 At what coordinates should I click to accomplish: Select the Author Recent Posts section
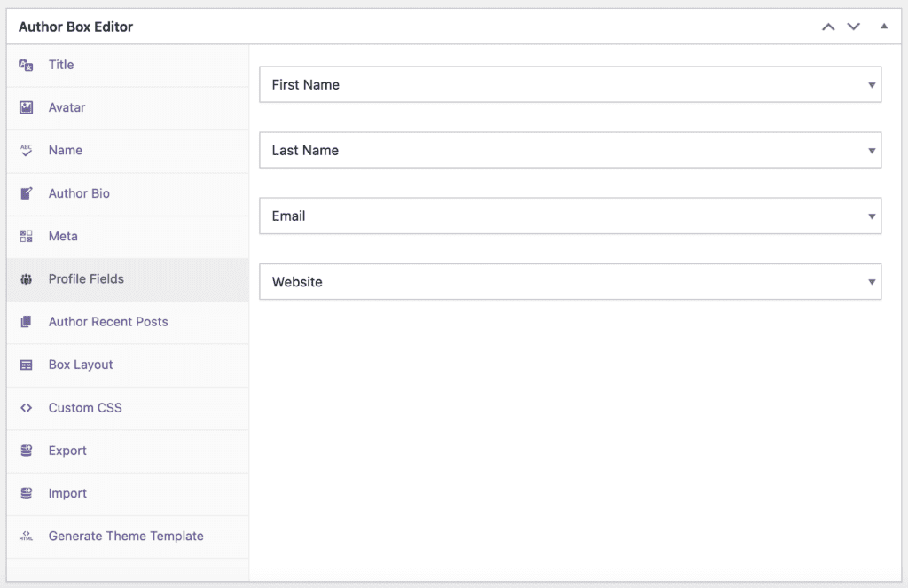click(107, 322)
